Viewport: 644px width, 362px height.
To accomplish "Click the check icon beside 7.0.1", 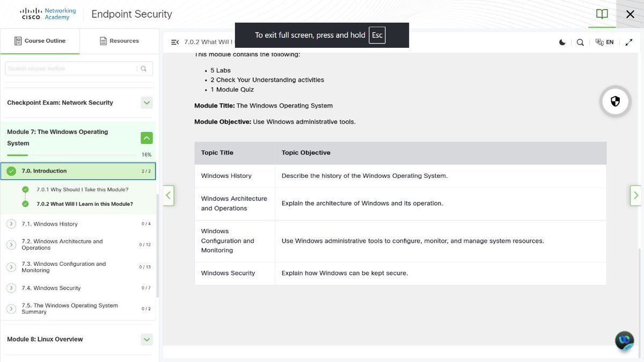I will click(25, 190).
